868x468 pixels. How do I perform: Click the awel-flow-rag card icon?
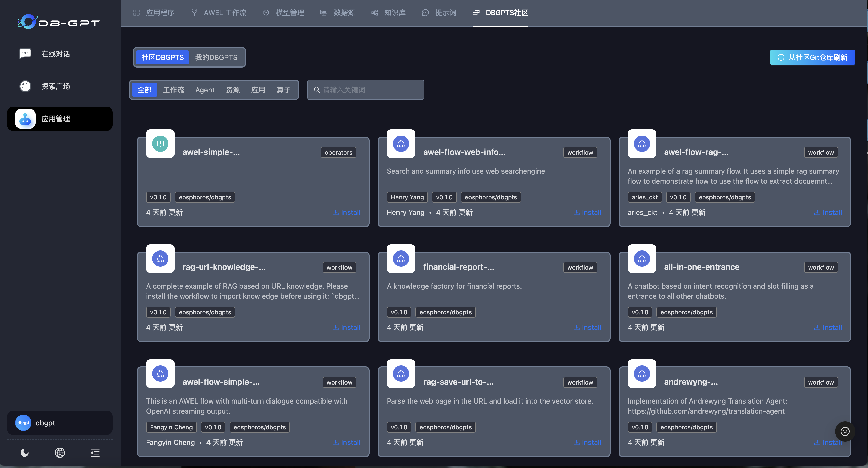(642, 144)
